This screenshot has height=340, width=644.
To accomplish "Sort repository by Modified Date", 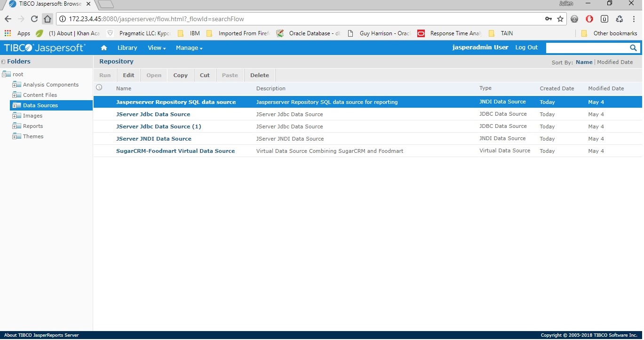I will click(615, 62).
